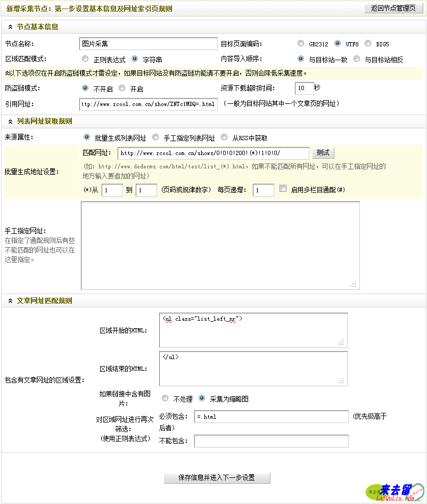Select 从RSS中获取 source option

point(224,137)
